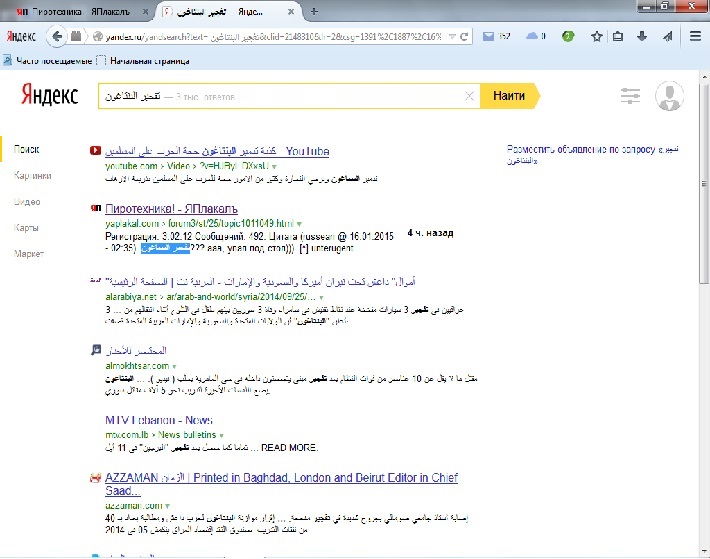Bookmark this page with the star icon

click(597, 36)
